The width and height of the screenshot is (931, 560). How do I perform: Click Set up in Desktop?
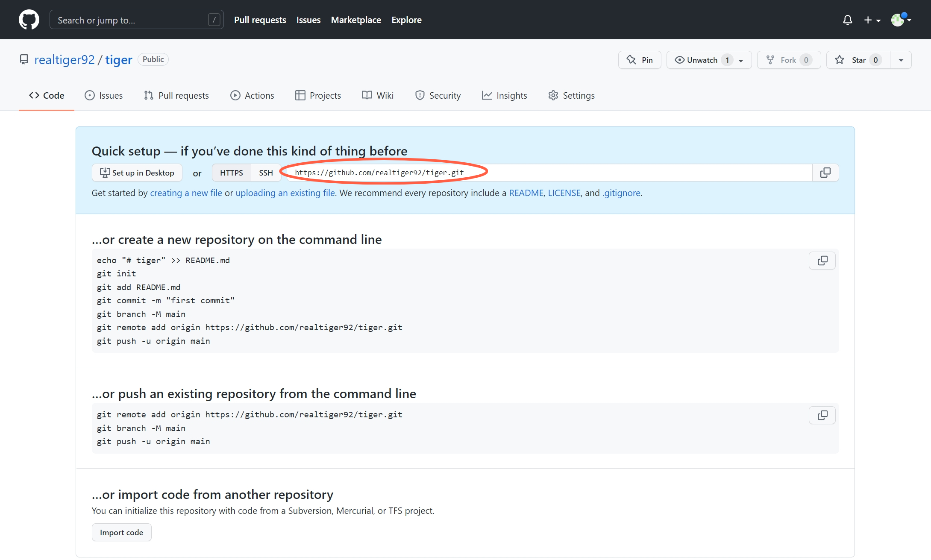click(x=137, y=173)
